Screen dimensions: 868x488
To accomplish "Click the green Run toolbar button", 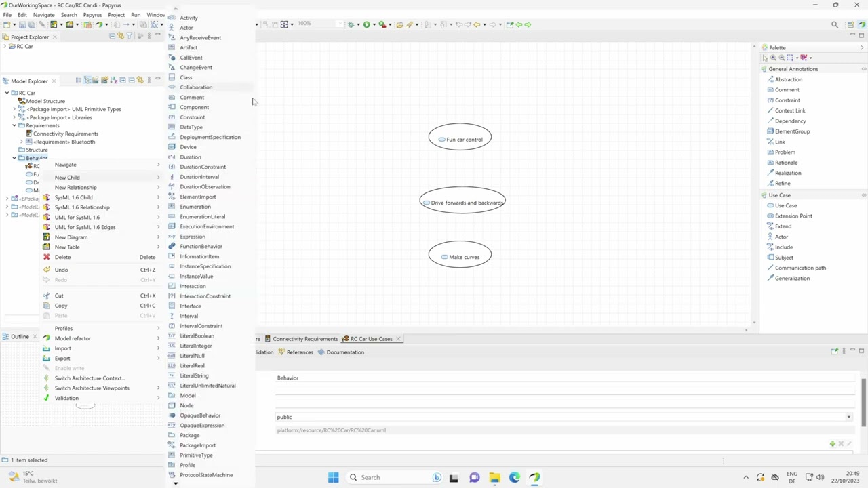I will [366, 24].
